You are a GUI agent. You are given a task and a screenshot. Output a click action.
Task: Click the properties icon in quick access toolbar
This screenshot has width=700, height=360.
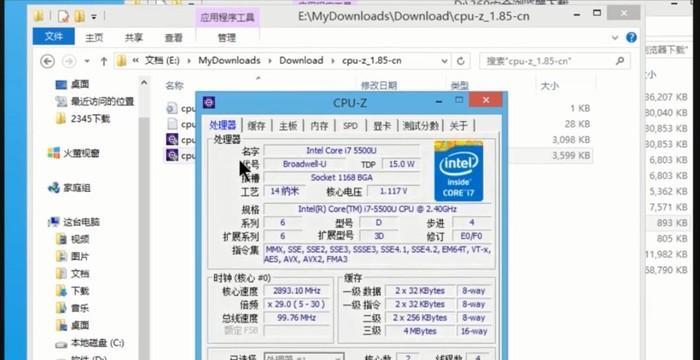click(x=63, y=17)
